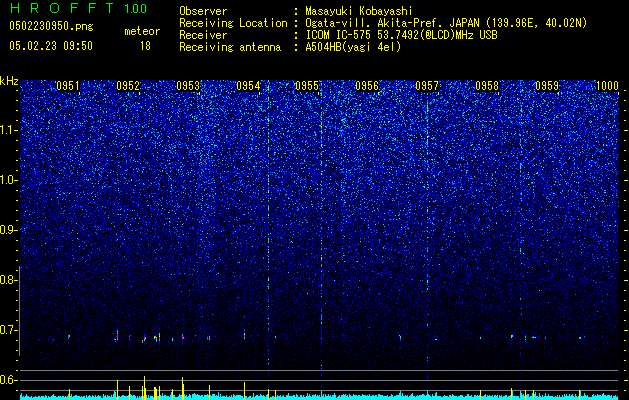Click the HROFFT program title text
The height and width of the screenshot is (400, 629).
(x=61, y=8)
